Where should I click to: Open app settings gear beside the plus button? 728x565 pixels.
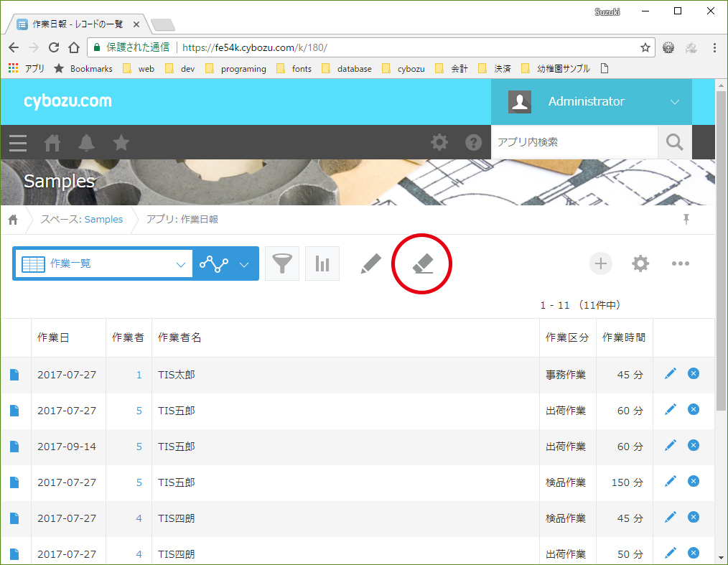click(640, 263)
